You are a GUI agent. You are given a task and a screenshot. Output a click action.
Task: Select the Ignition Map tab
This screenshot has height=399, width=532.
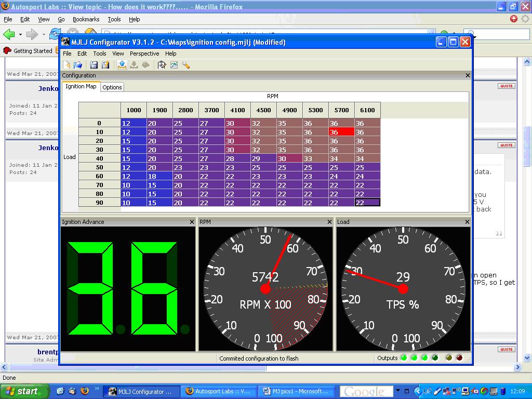click(x=81, y=87)
